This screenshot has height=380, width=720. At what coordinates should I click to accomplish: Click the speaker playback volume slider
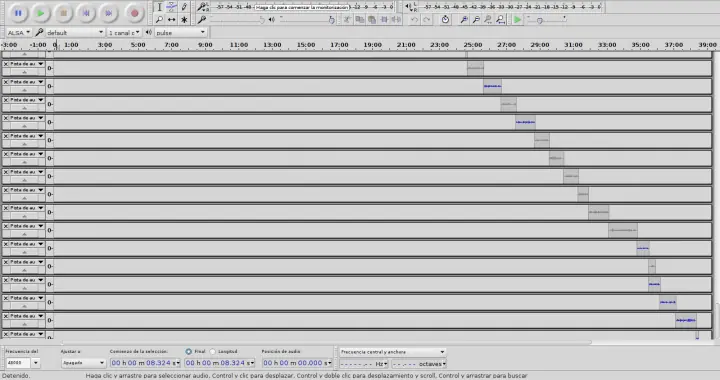click(x=307, y=19)
